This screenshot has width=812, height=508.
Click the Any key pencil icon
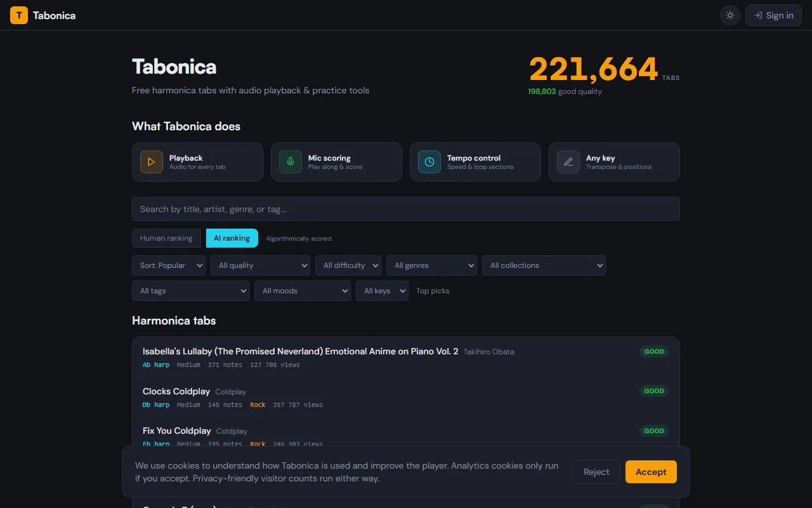coord(568,162)
